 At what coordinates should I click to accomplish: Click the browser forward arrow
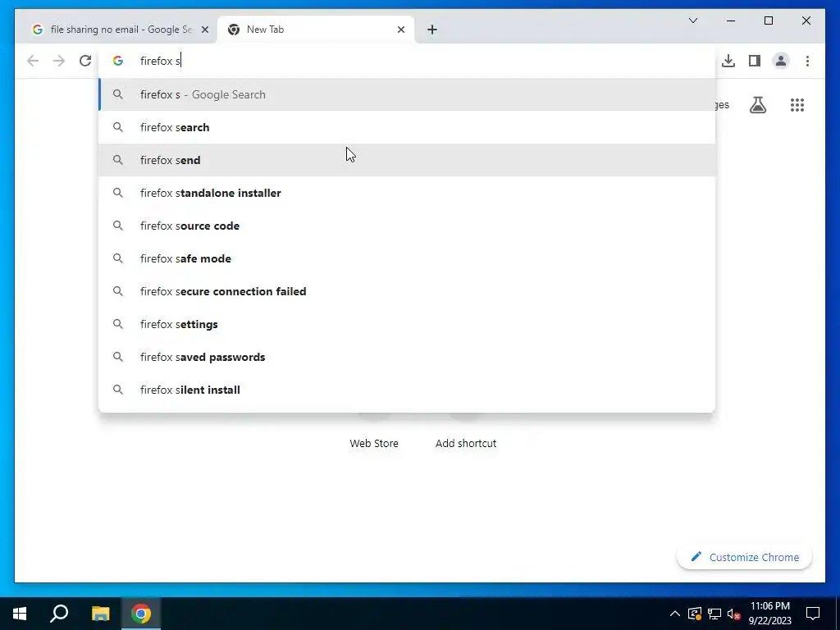[x=59, y=61]
